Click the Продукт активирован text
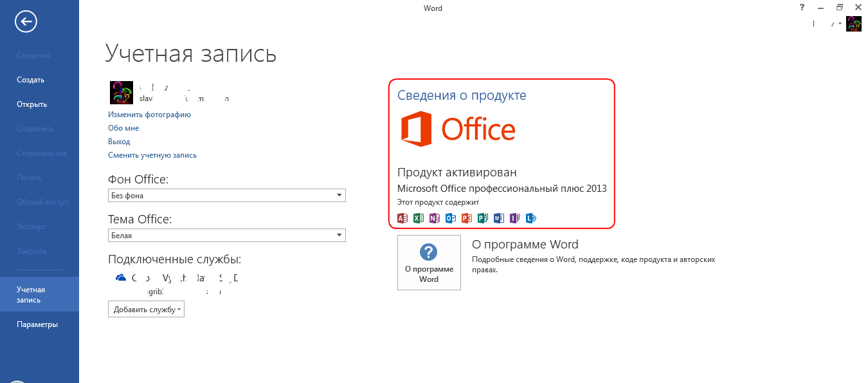Image resolution: width=868 pixels, height=383 pixels. pyautogui.click(x=457, y=173)
